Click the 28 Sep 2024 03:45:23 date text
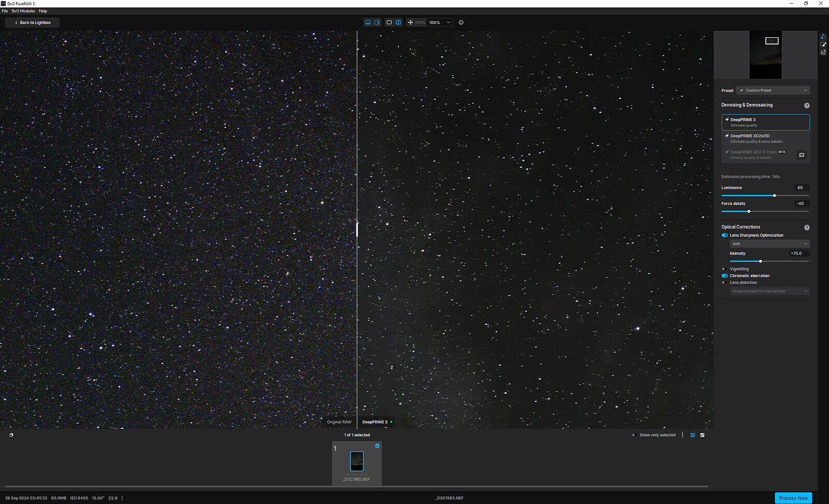 pyautogui.click(x=26, y=498)
